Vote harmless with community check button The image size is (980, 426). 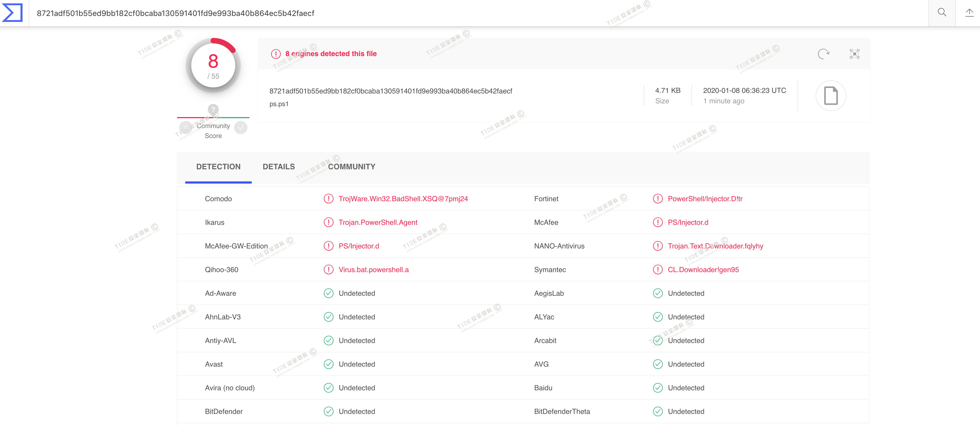[241, 128]
